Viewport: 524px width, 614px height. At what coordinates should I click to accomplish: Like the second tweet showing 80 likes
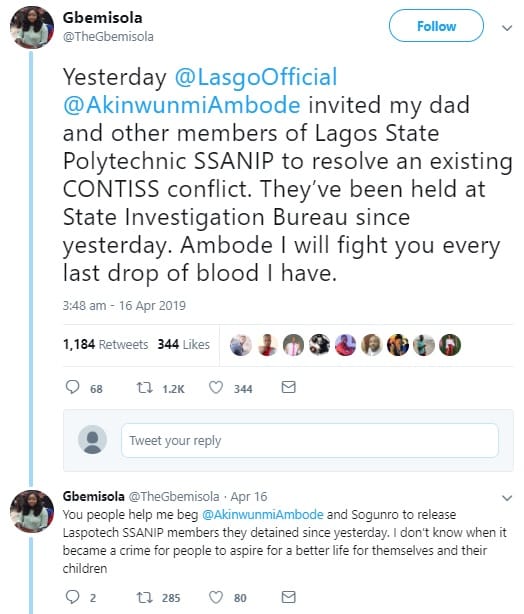[x=216, y=597]
